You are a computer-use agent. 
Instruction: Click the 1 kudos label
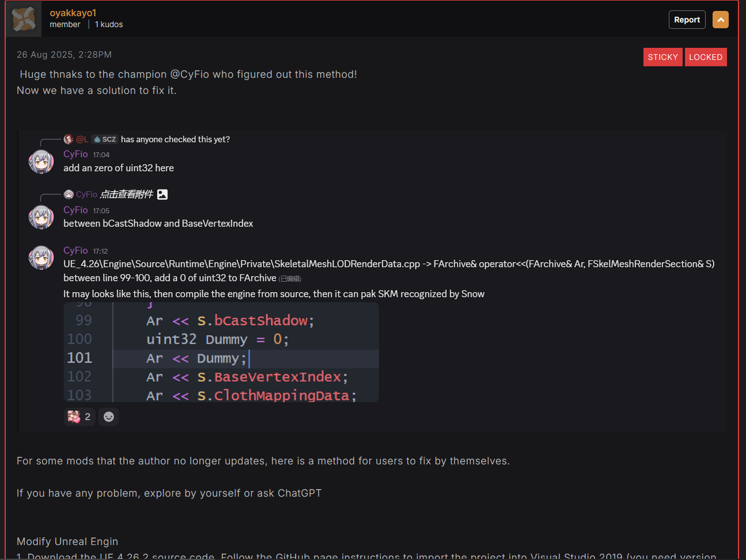pos(109,24)
